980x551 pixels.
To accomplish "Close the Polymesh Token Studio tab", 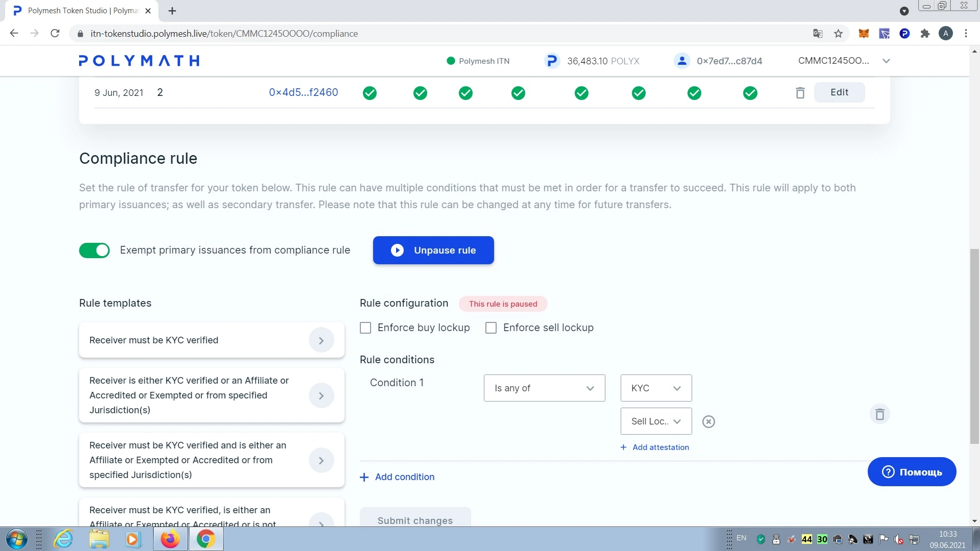I will 148,11.
